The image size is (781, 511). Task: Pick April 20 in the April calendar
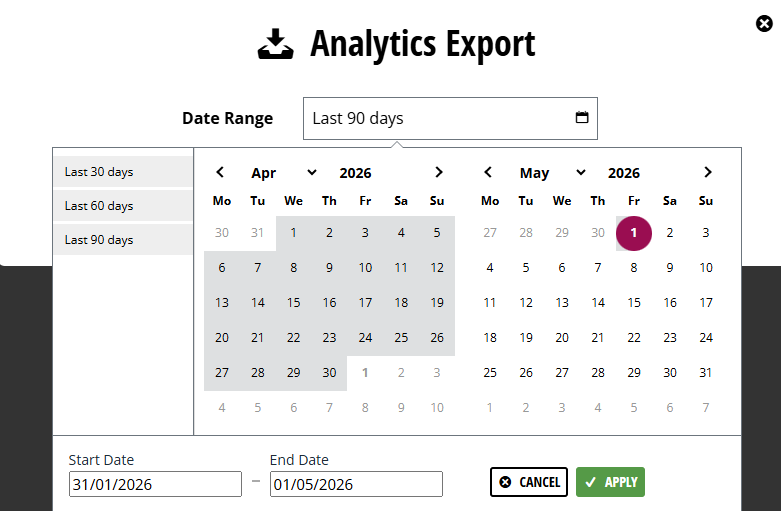(x=222, y=338)
